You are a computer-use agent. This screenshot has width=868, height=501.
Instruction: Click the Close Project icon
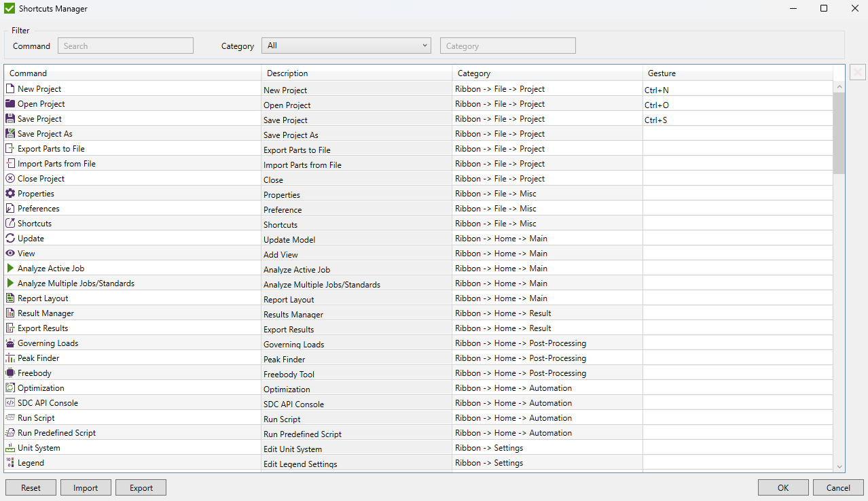(x=10, y=179)
